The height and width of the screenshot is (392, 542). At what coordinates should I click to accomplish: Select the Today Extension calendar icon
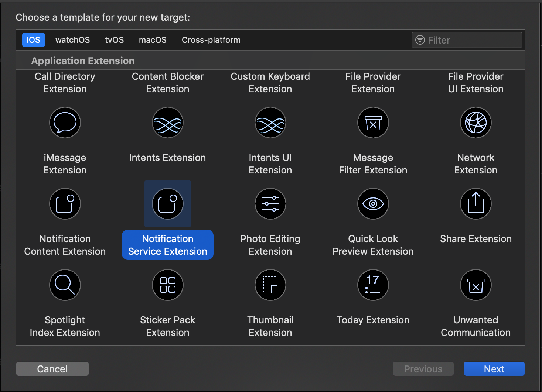point(373,285)
